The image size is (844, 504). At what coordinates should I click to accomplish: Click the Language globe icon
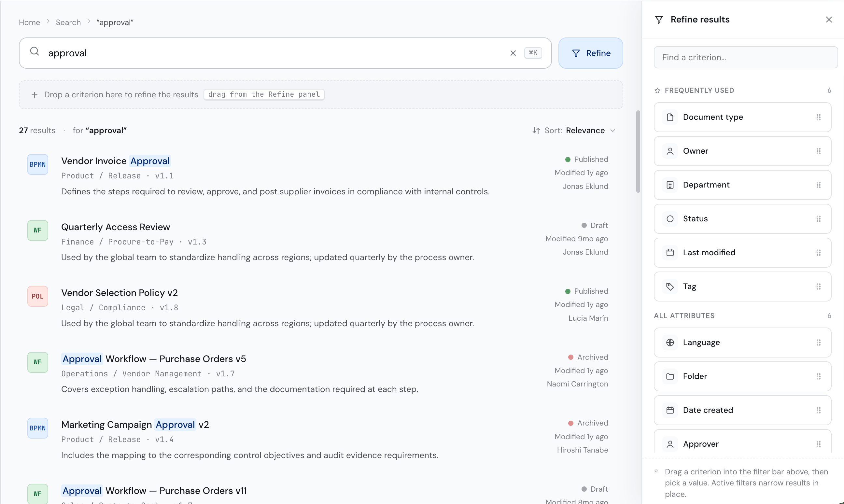[x=670, y=342]
